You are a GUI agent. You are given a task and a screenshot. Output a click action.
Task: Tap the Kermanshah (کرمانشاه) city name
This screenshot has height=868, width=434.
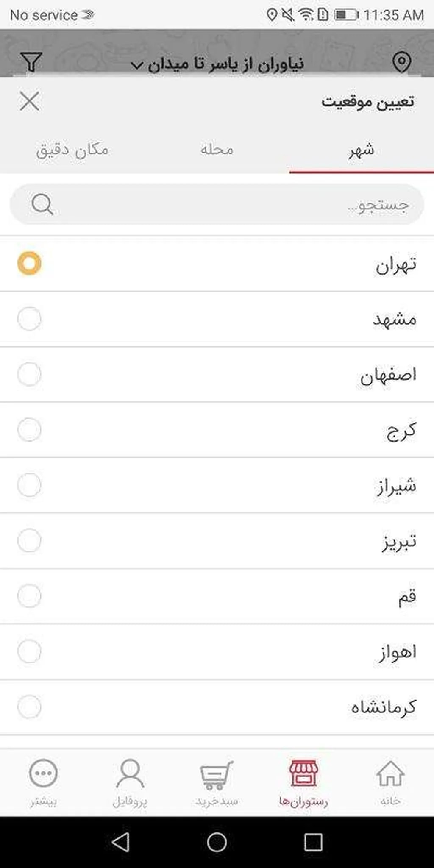pos(383,707)
